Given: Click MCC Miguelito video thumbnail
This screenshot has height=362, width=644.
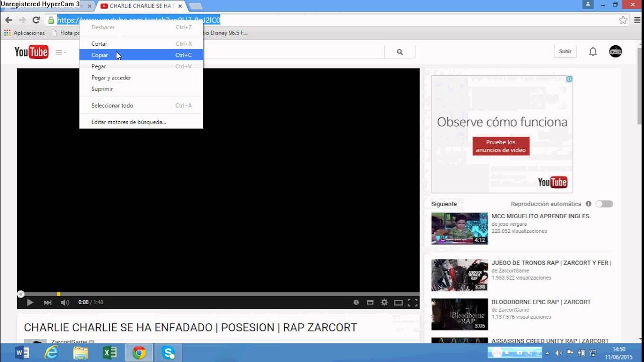Looking at the screenshot, I should point(459,228).
